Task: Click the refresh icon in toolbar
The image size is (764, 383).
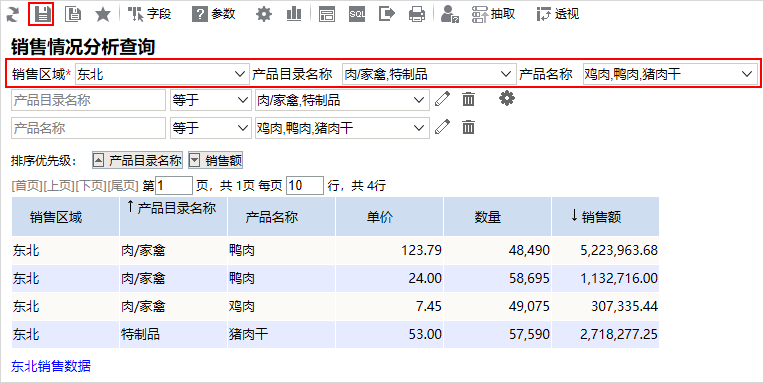Action: point(13,14)
